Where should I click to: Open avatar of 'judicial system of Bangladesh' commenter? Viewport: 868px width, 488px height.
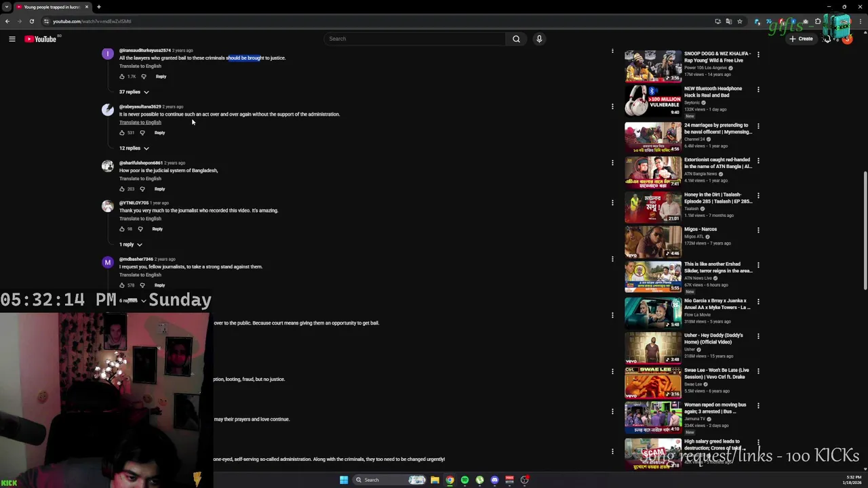pos(108,166)
